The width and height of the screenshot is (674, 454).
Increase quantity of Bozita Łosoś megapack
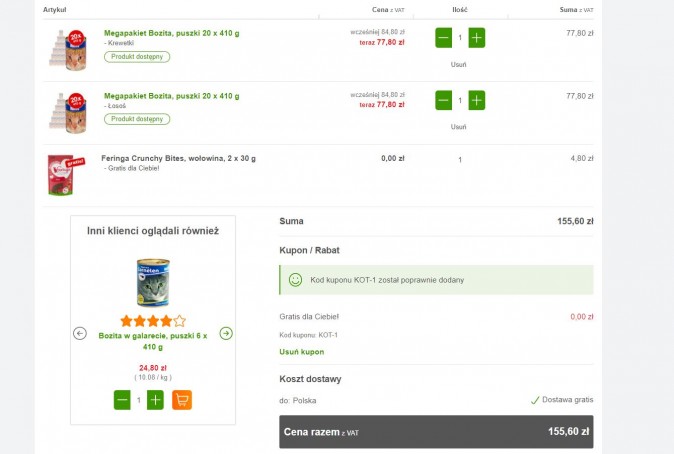pos(477,100)
